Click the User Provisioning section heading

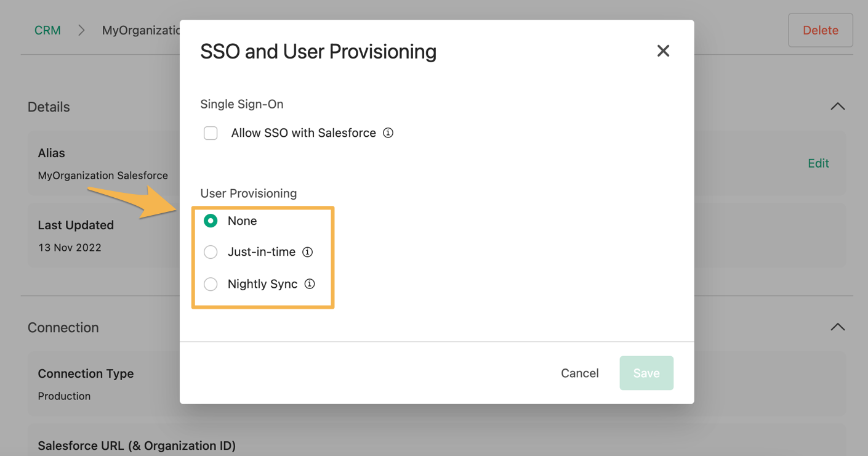coord(249,193)
